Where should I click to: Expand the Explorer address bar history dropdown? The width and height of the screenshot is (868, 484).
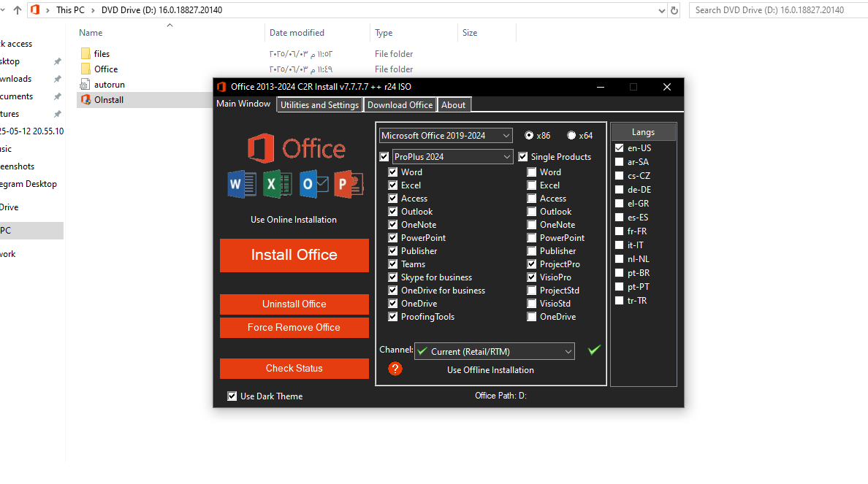pyautogui.click(x=661, y=10)
